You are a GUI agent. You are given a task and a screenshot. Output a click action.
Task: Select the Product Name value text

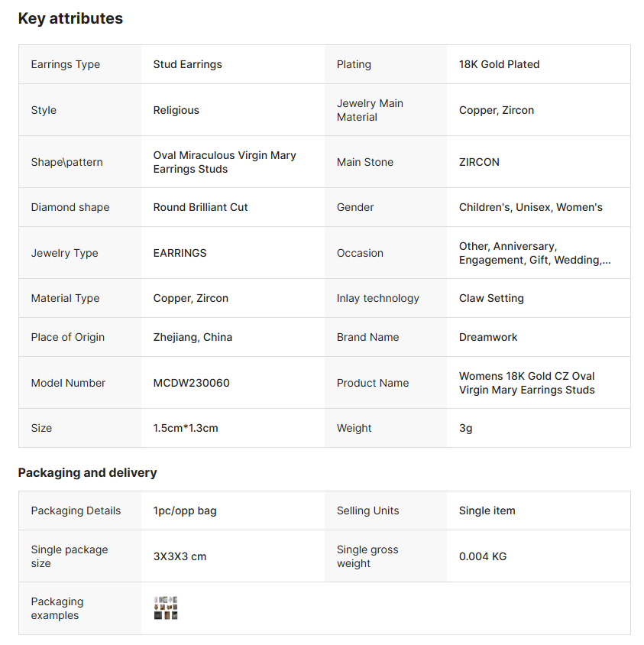pyautogui.click(x=526, y=383)
